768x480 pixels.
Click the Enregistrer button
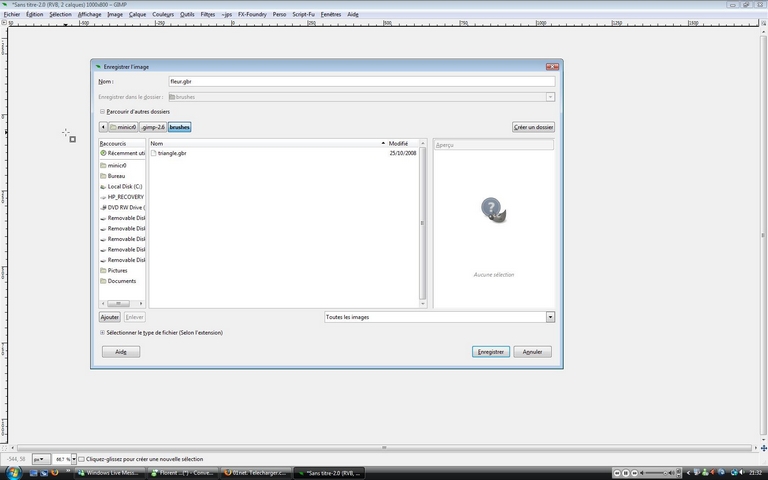coord(491,352)
